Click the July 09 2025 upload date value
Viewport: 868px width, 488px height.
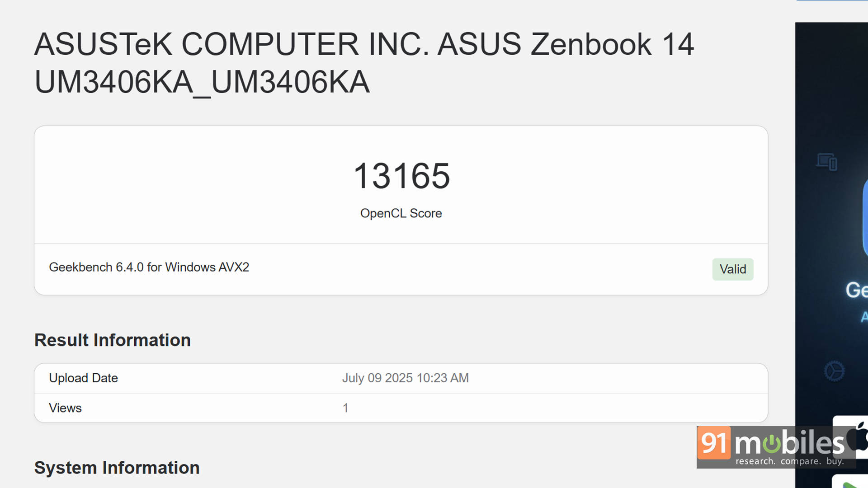405,378
